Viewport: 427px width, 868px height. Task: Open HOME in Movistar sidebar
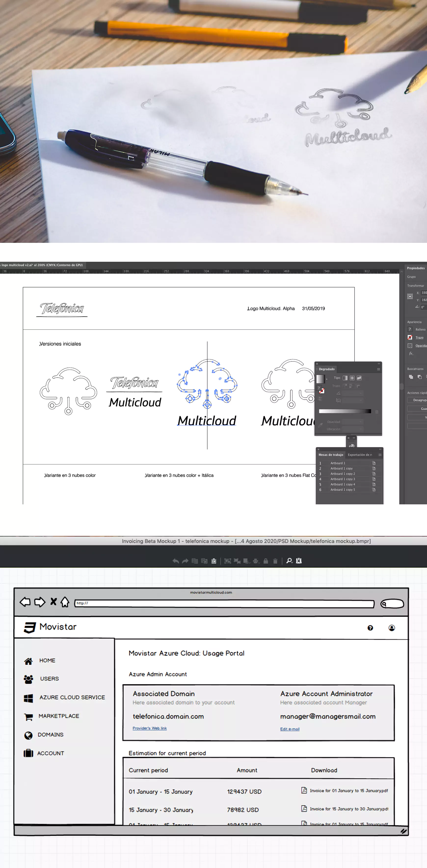pyautogui.click(x=40, y=661)
